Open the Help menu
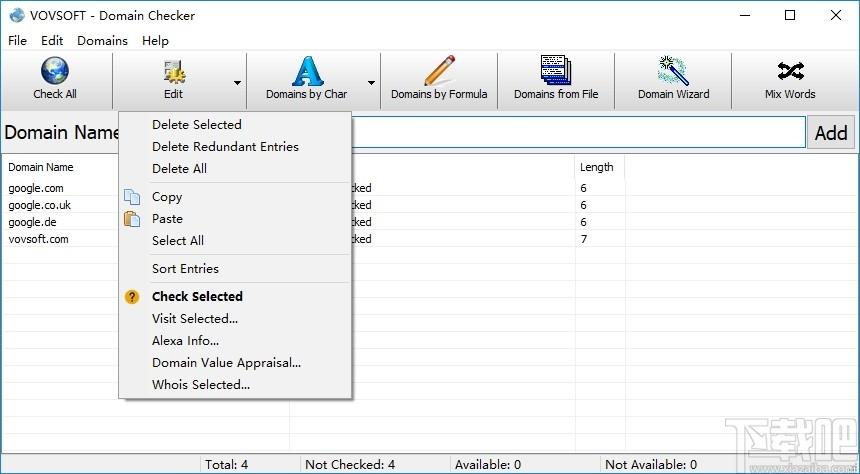This screenshot has width=860, height=474. coord(155,41)
